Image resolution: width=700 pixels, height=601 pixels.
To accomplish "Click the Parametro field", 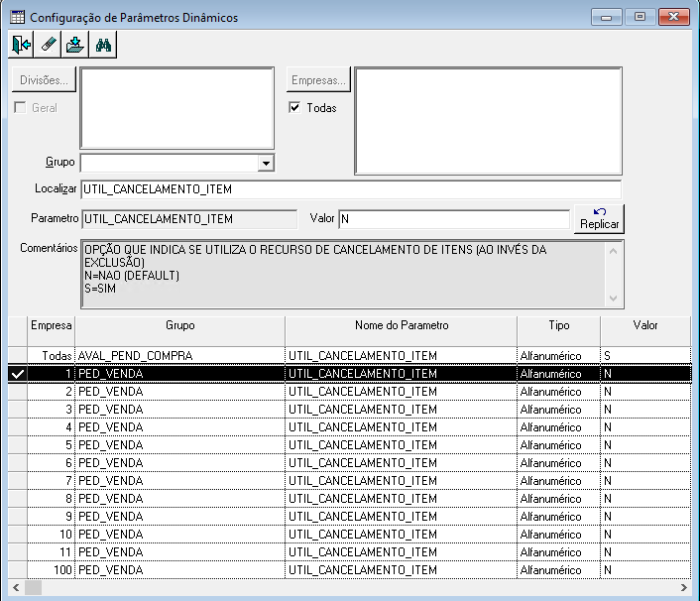I will tap(189, 219).
